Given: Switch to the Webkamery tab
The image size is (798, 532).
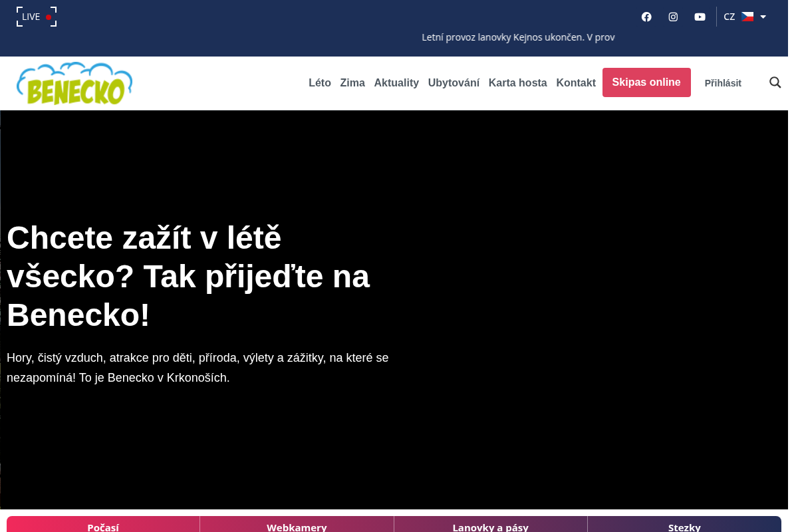Looking at the screenshot, I should pos(297,525).
